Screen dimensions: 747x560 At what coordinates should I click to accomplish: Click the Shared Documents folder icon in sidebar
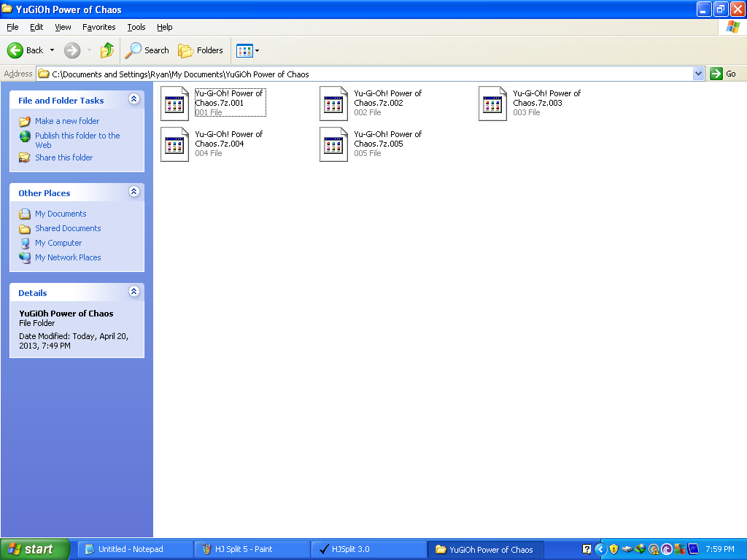[25, 228]
